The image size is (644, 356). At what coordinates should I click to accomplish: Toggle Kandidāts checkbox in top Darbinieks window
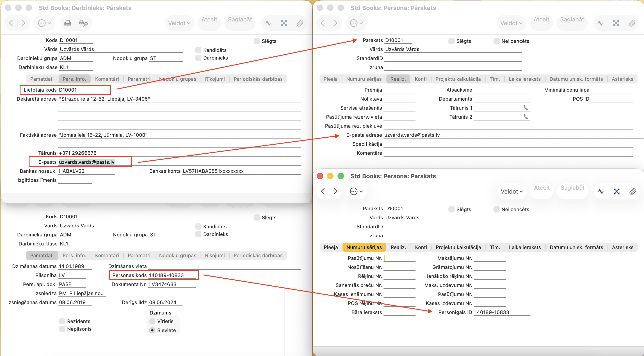[198, 50]
